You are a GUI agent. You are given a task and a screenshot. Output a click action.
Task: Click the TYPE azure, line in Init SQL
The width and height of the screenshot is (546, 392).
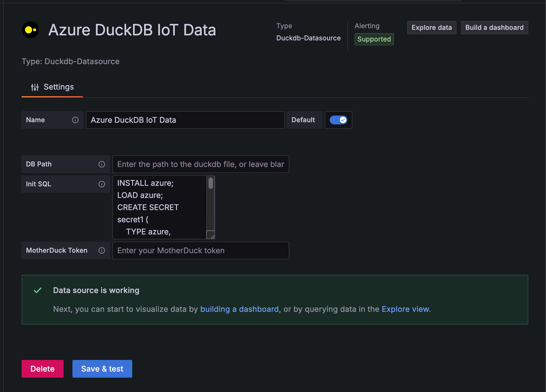point(148,232)
